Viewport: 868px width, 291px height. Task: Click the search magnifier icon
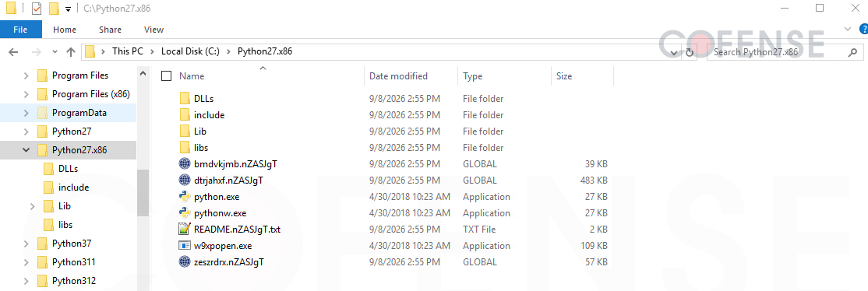pos(852,52)
